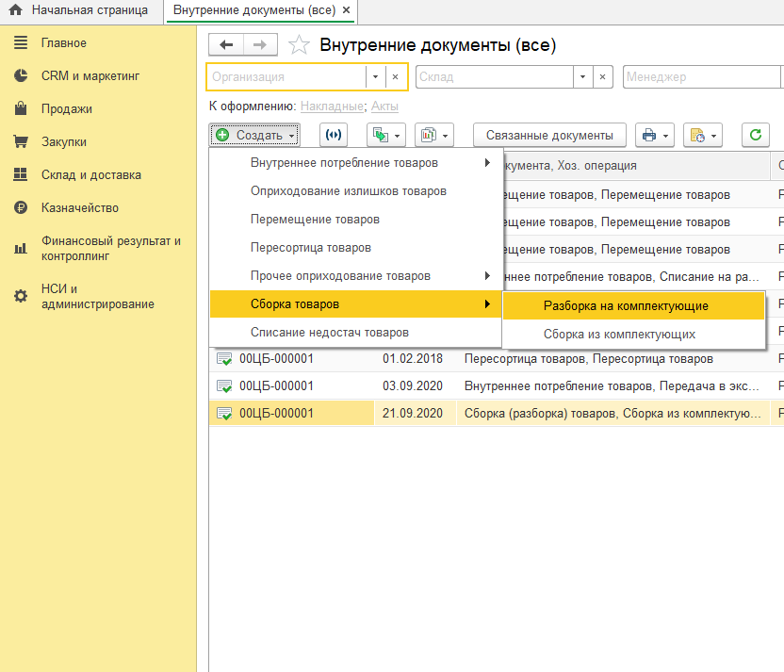Click the forward navigation arrow

(260, 45)
